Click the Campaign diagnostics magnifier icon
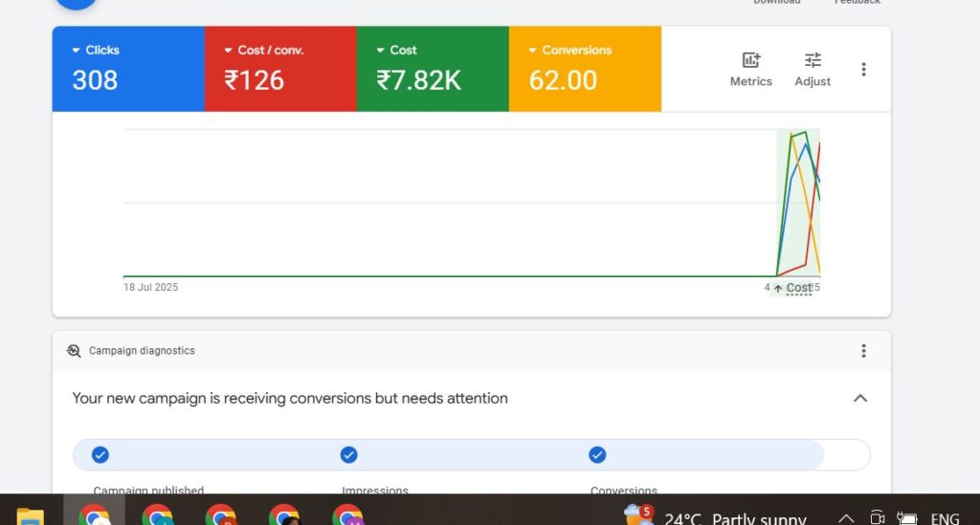 point(74,351)
